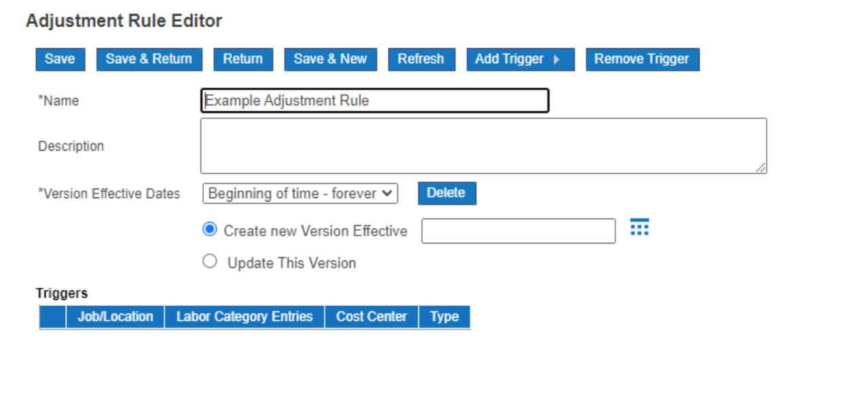Click Save & New
The width and height of the screenshot is (868, 403).
coord(330,59)
